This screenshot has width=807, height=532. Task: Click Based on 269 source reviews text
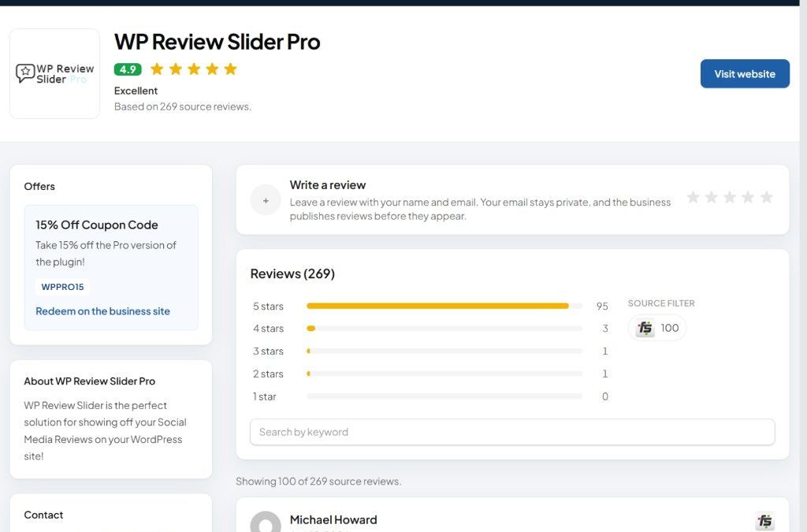(183, 106)
